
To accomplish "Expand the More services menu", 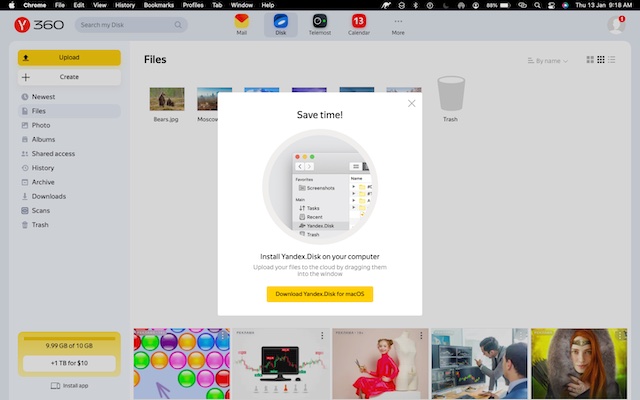I will [x=398, y=24].
